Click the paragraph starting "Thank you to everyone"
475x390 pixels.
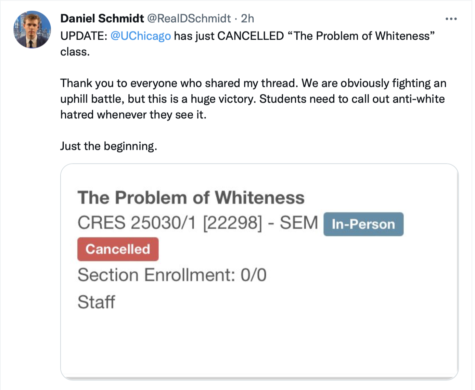[x=253, y=99]
